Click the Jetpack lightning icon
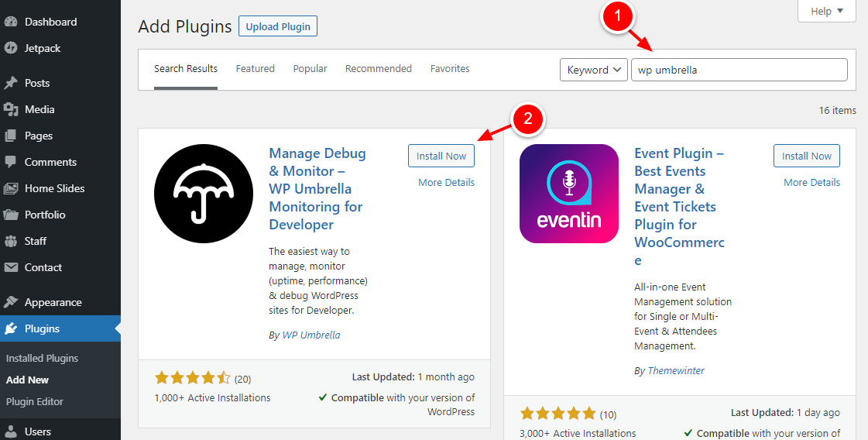Image resolution: width=868 pixels, height=440 pixels. point(11,48)
